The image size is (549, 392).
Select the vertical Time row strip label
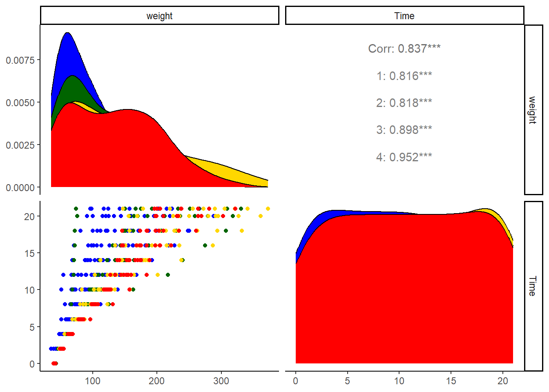point(533,286)
